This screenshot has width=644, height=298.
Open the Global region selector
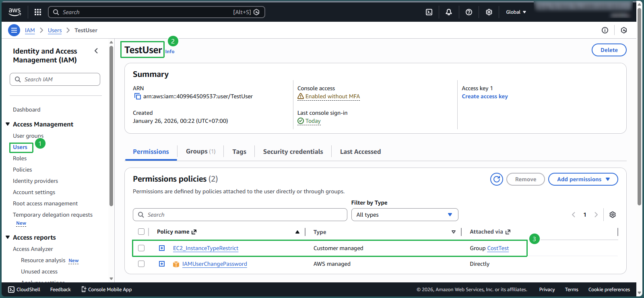tap(516, 12)
